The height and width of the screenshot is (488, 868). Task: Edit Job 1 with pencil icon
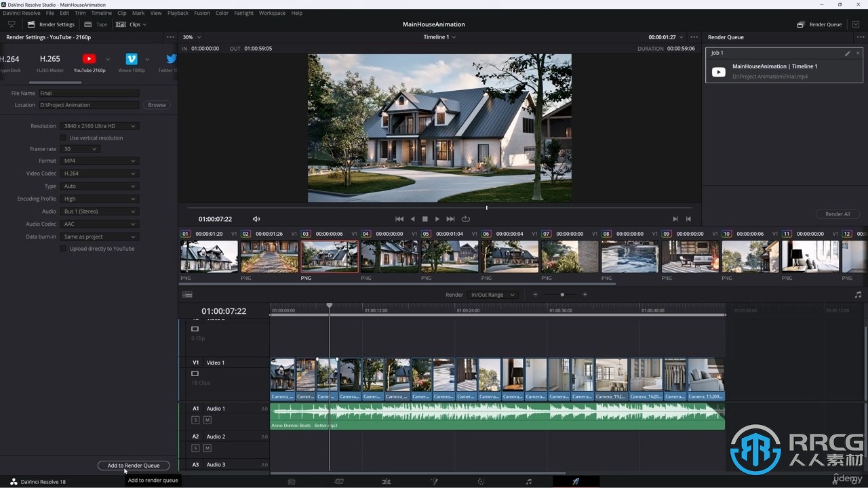coord(847,53)
